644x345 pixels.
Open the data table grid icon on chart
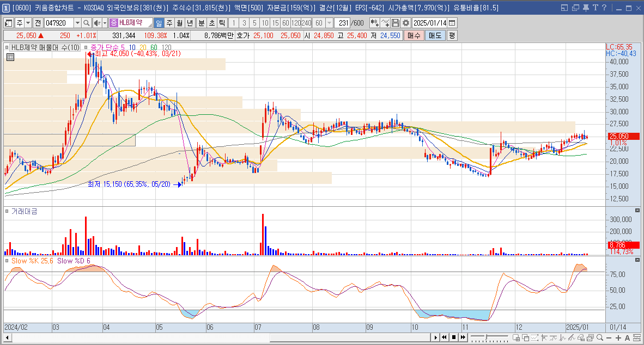pyautogui.click(x=10, y=57)
